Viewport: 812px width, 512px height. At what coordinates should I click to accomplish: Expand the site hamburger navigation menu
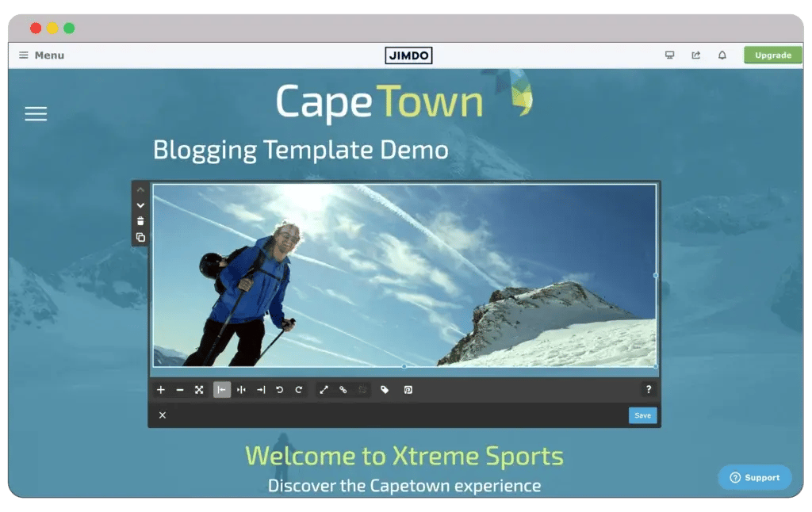[36, 114]
